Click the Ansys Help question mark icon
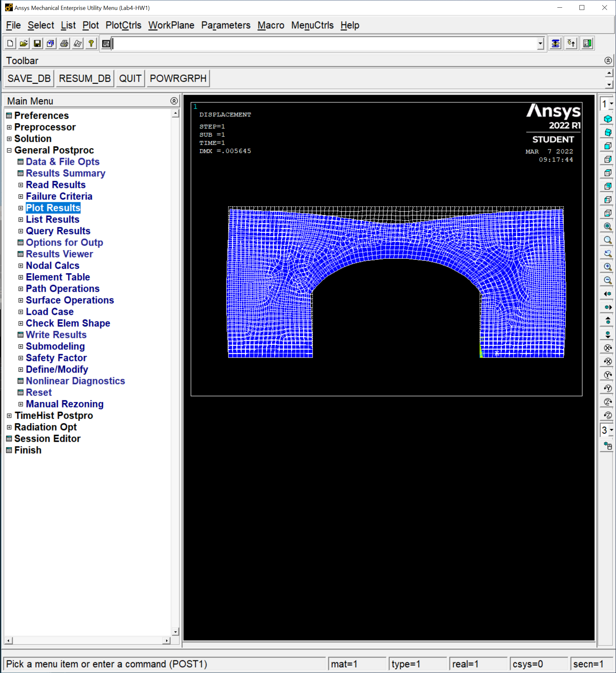The image size is (616, 673). coord(91,44)
